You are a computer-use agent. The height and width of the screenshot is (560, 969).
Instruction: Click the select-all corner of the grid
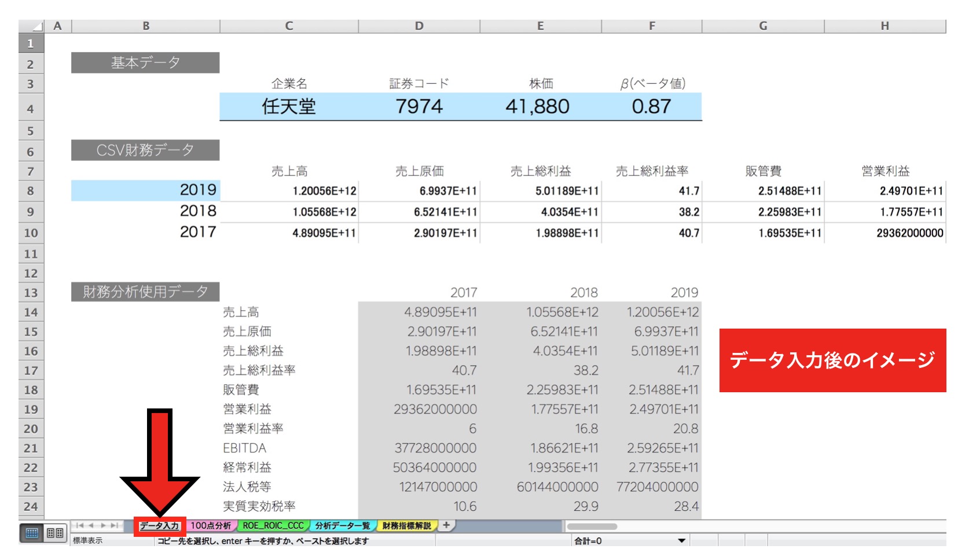click(x=31, y=26)
